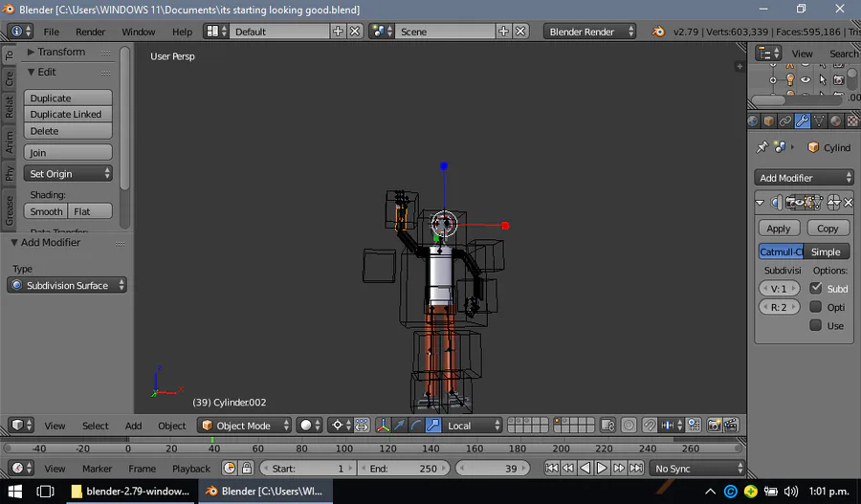Image resolution: width=861 pixels, height=504 pixels.
Task: Toggle the preview range clock icon in the timeline
Action: point(230,469)
